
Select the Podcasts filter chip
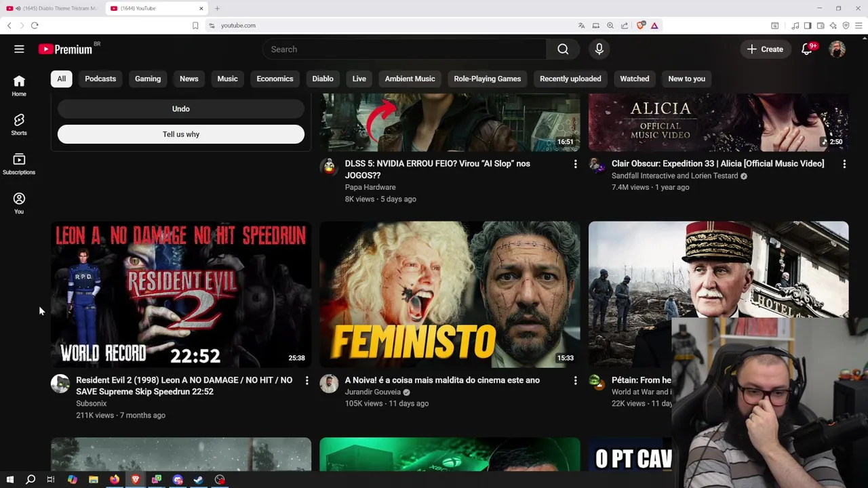coord(100,79)
